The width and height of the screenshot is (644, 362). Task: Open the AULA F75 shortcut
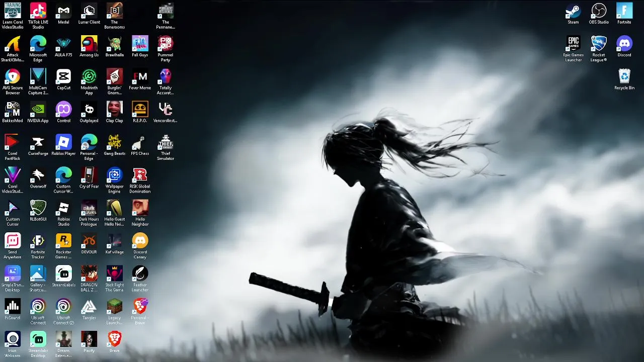[63, 47]
